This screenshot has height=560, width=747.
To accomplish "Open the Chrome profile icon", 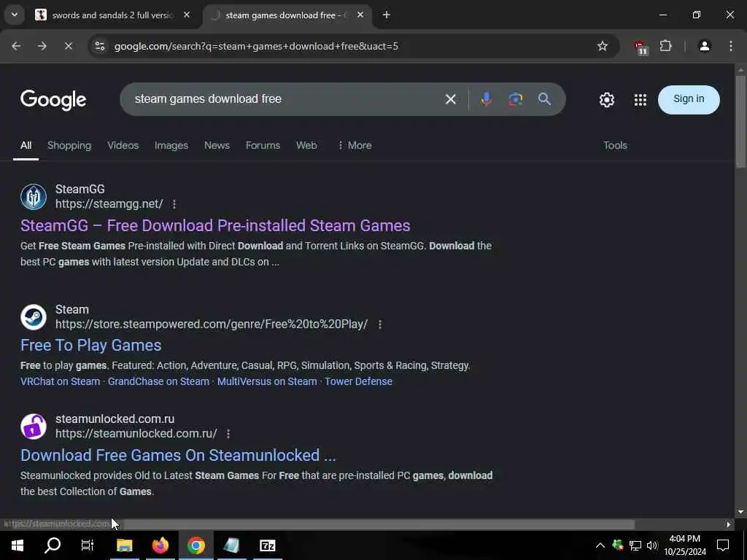I will click(704, 46).
